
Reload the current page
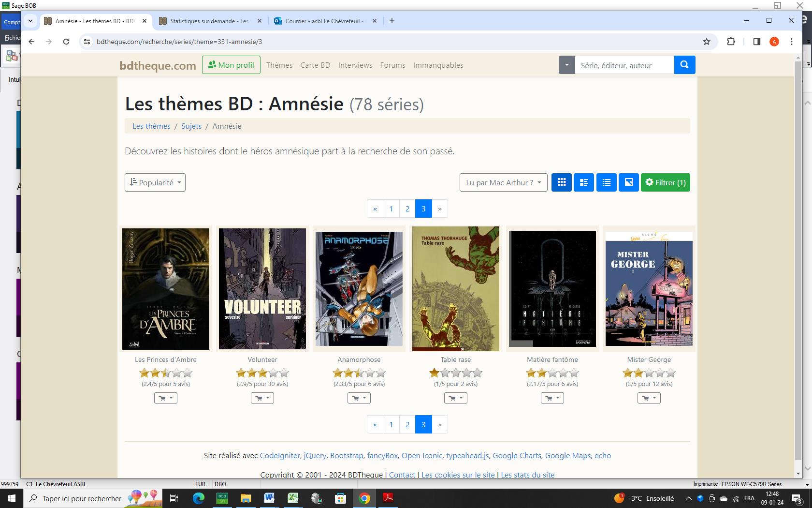pos(66,42)
